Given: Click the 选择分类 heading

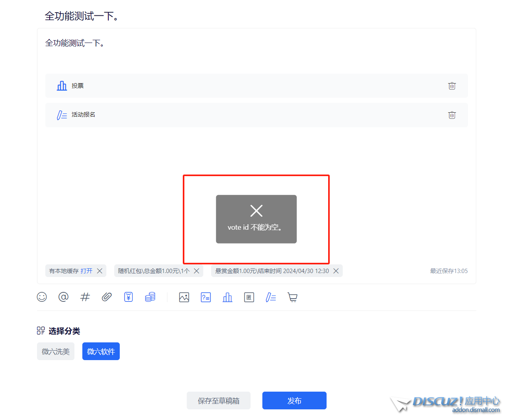Looking at the screenshot, I should 64,331.
